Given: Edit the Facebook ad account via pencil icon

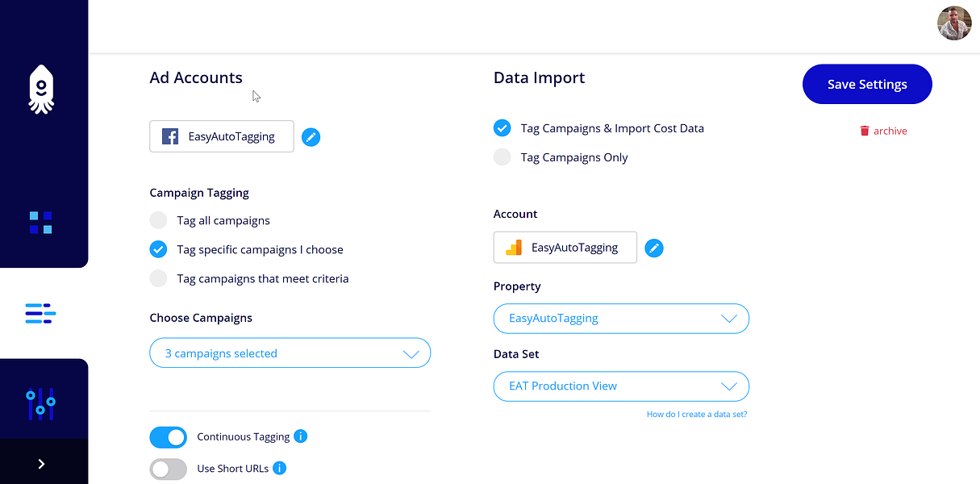Looking at the screenshot, I should [x=311, y=137].
